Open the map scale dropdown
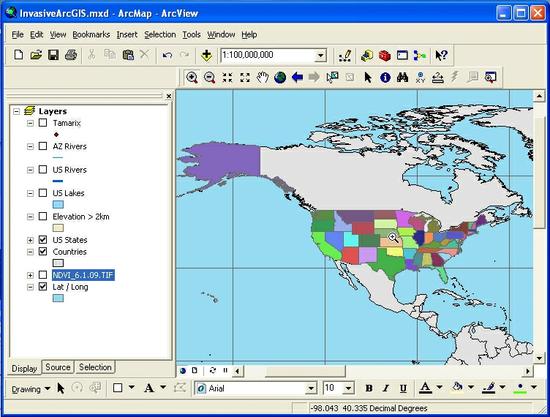This screenshot has height=417, width=550. coord(320,55)
